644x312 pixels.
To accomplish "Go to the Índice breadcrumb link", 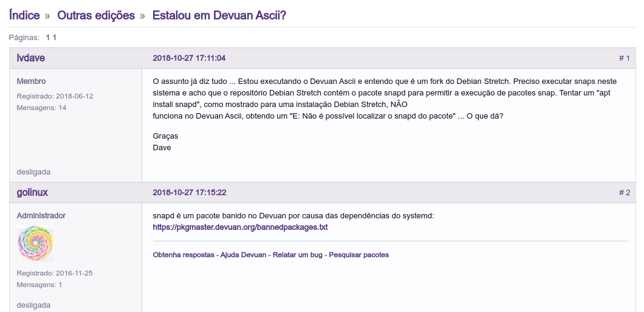I will point(24,15).
